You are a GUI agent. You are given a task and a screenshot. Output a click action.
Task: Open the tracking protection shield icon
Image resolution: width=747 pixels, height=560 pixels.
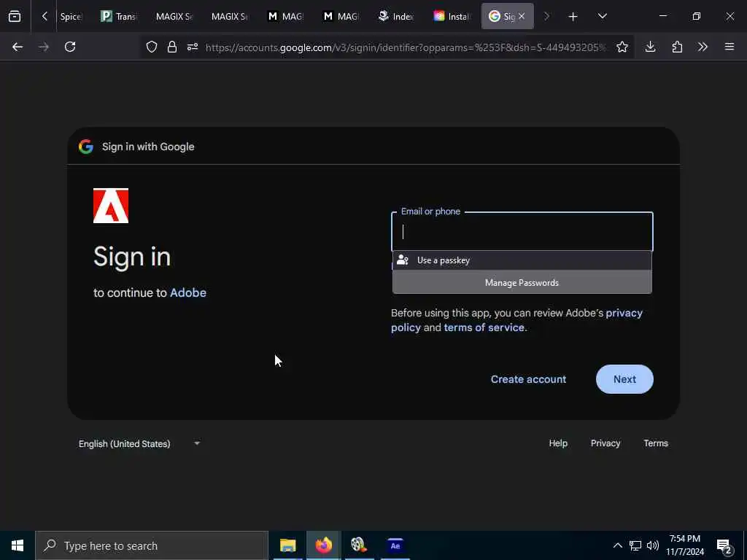(152, 47)
